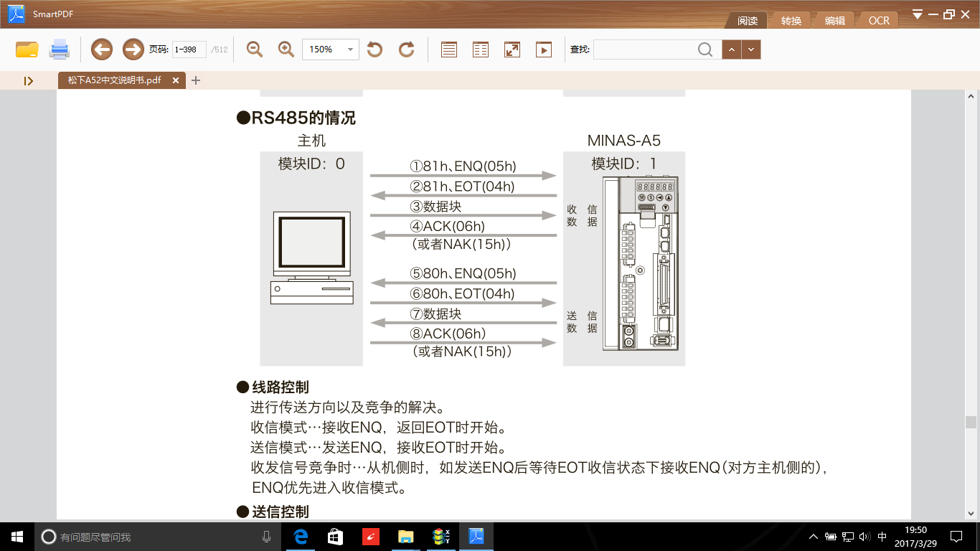Add a new document tab with plus

pos(196,80)
